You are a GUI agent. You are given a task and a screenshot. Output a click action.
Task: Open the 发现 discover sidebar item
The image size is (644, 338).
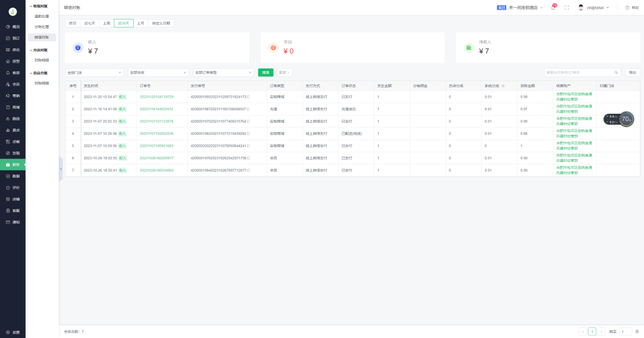[x=13, y=153]
